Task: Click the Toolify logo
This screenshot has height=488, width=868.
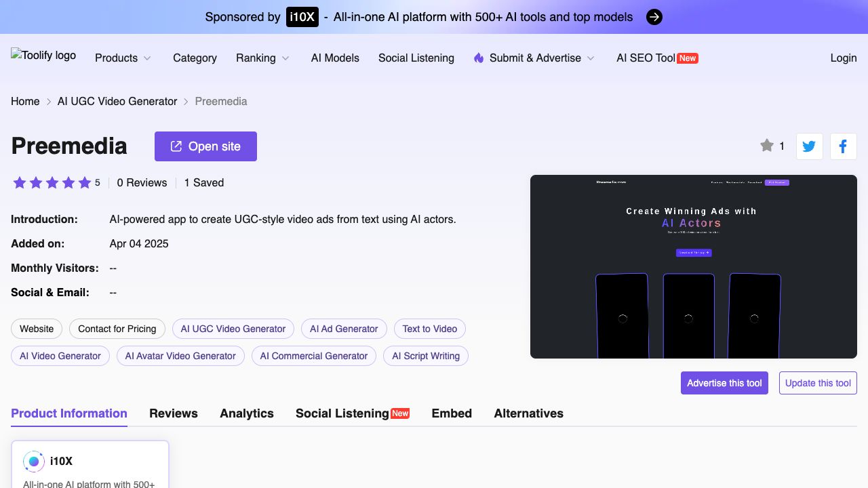Action: 43,56
